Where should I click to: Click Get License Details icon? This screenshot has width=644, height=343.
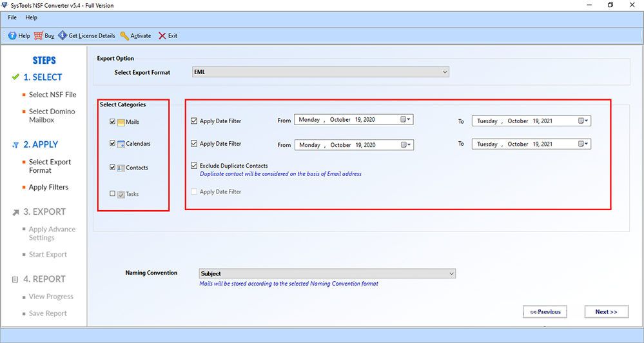tap(63, 35)
